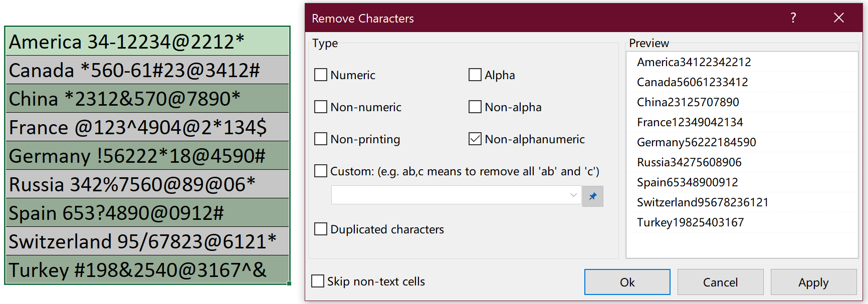Apply the character removal settings
The width and height of the screenshot is (868, 304).
tap(813, 281)
